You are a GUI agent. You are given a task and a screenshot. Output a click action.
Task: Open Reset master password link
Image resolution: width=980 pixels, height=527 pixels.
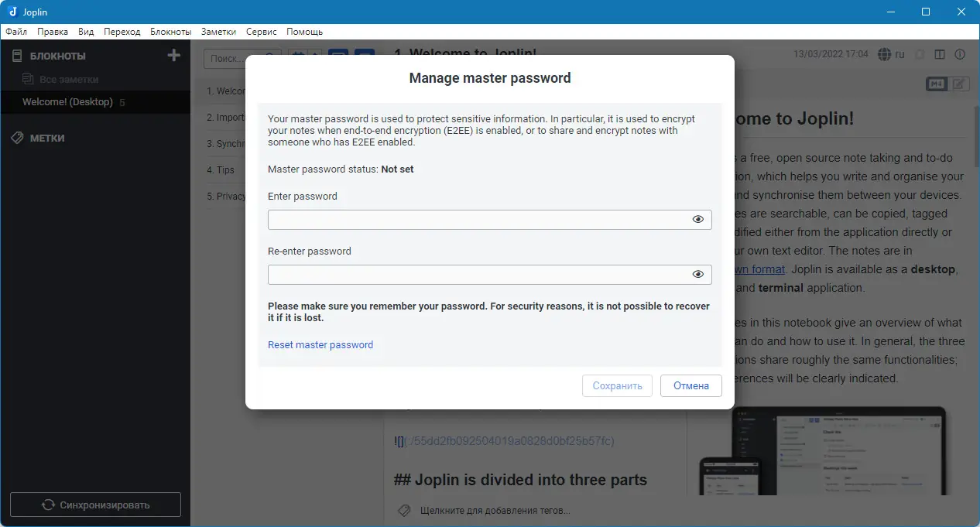320,345
